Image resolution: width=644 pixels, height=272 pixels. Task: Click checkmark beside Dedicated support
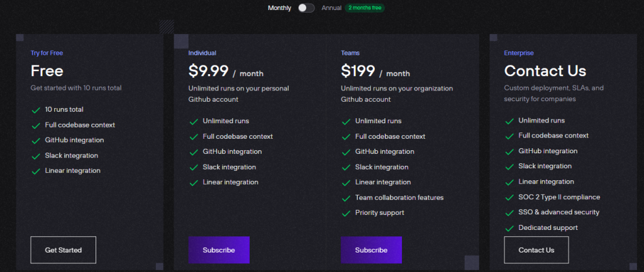coord(509,228)
